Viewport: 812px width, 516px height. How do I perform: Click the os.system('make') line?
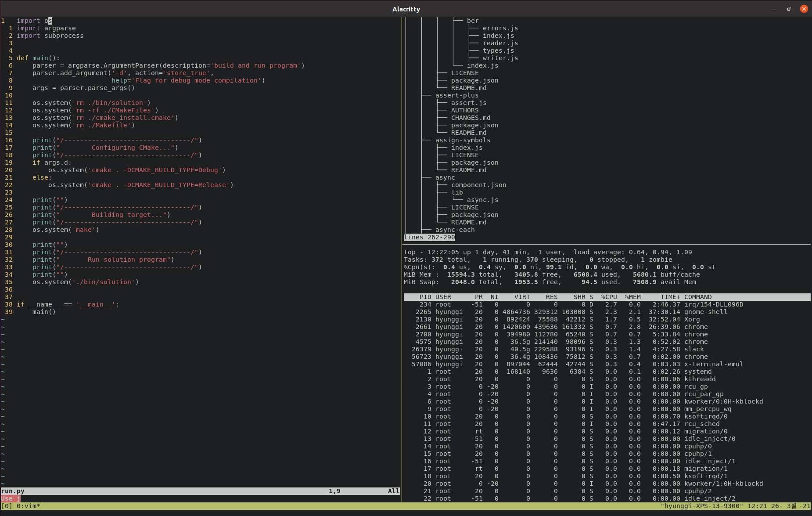tap(66, 230)
